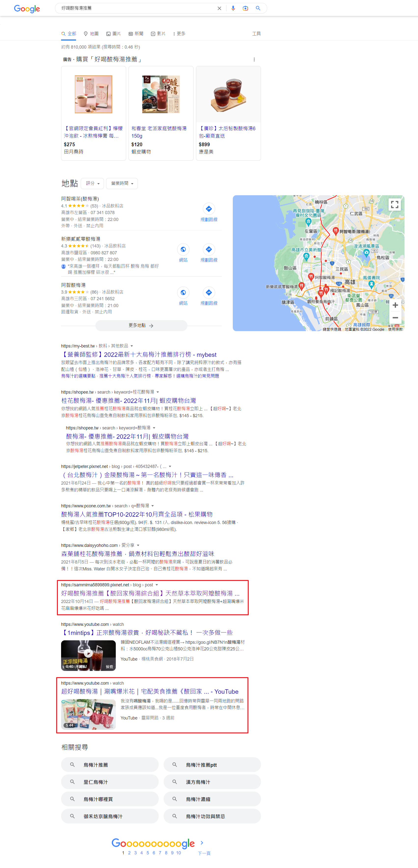Expand options arrow for sammima5899899 pixnet result
The image size is (418, 868).
click(x=157, y=585)
